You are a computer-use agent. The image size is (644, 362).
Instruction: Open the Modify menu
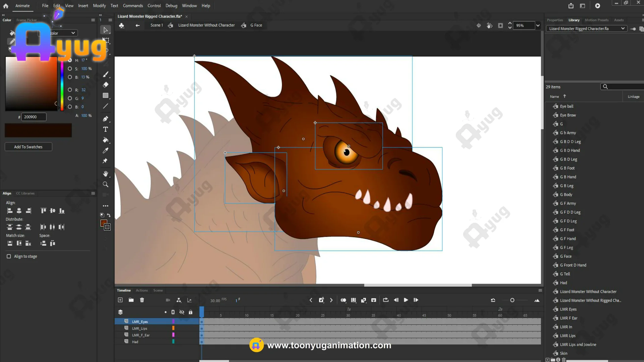point(99,6)
